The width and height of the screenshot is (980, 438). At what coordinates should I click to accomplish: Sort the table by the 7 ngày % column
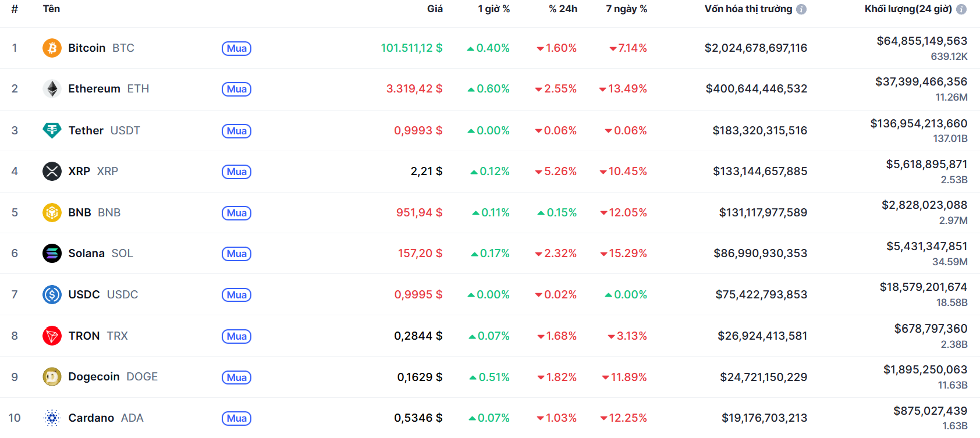626,9
